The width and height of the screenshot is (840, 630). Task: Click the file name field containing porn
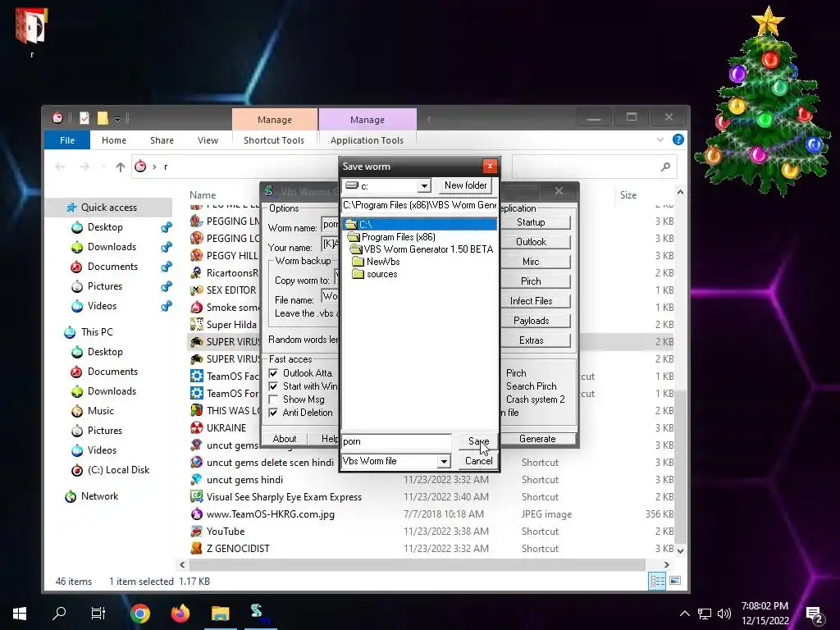tap(396, 441)
